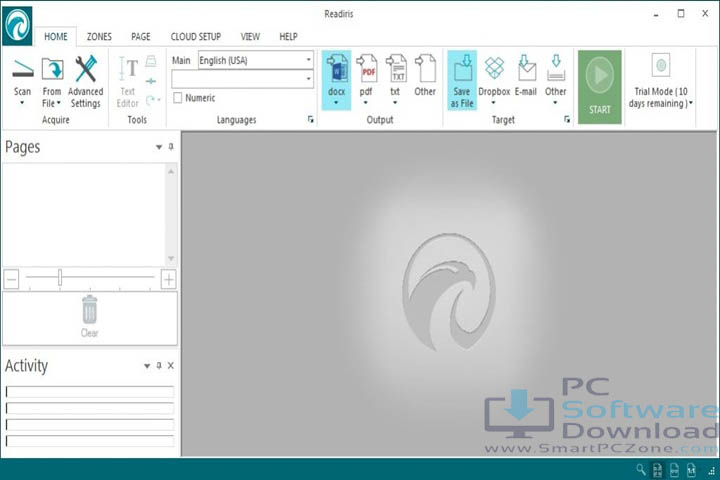The height and width of the screenshot is (480, 720).
Task: Select pdf output format icon
Action: [366, 68]
